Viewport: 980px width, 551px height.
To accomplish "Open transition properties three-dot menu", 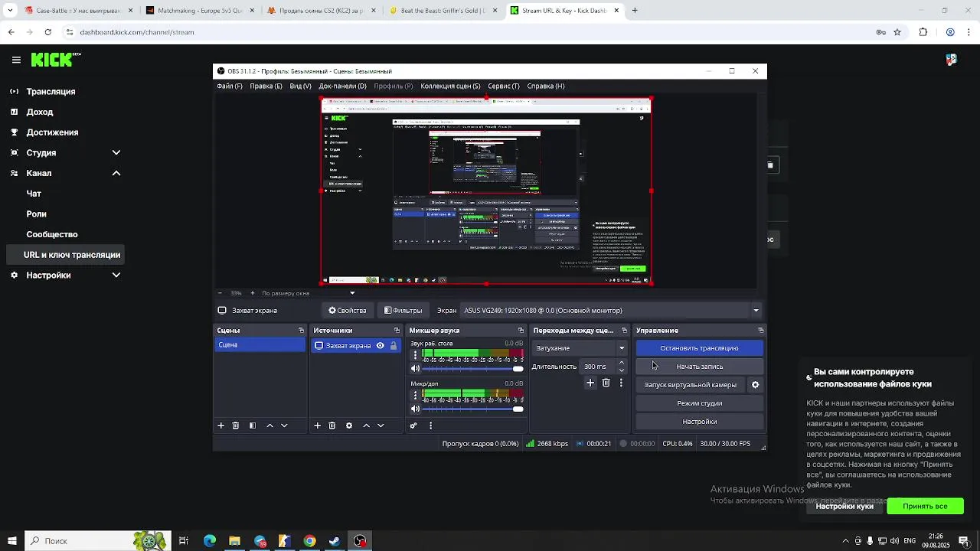I will click(x=621, y=383).
